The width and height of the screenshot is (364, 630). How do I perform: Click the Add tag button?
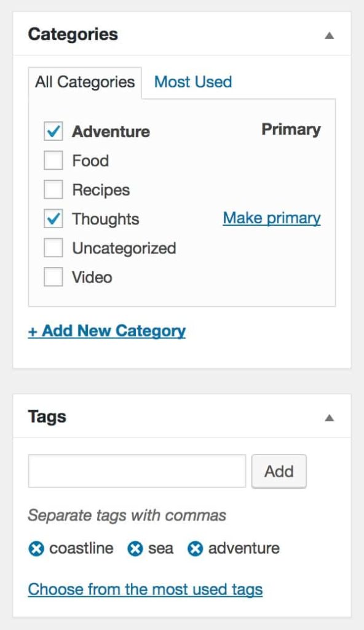[279, 471]
